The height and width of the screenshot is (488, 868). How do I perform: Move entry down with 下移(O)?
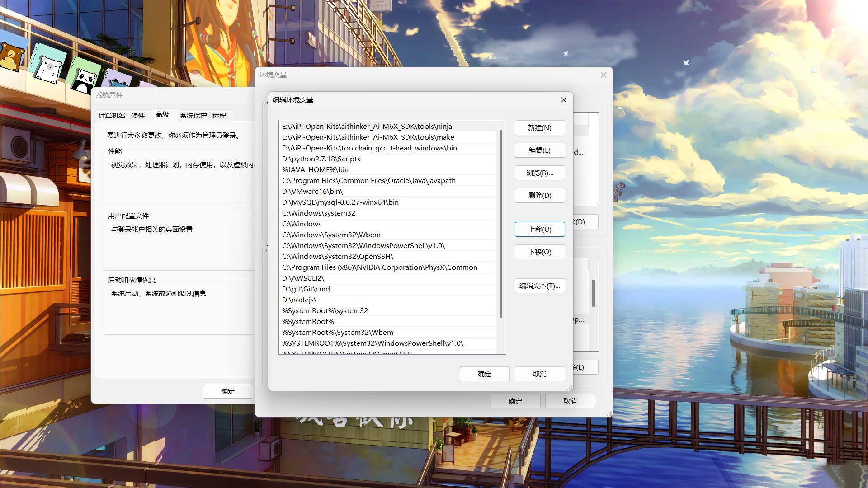pyautogui.click(x=540, y=252)
